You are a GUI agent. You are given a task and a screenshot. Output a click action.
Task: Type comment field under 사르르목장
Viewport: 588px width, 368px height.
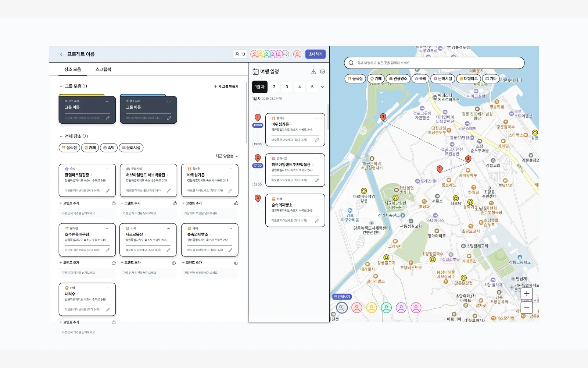(x=148, y=273)
